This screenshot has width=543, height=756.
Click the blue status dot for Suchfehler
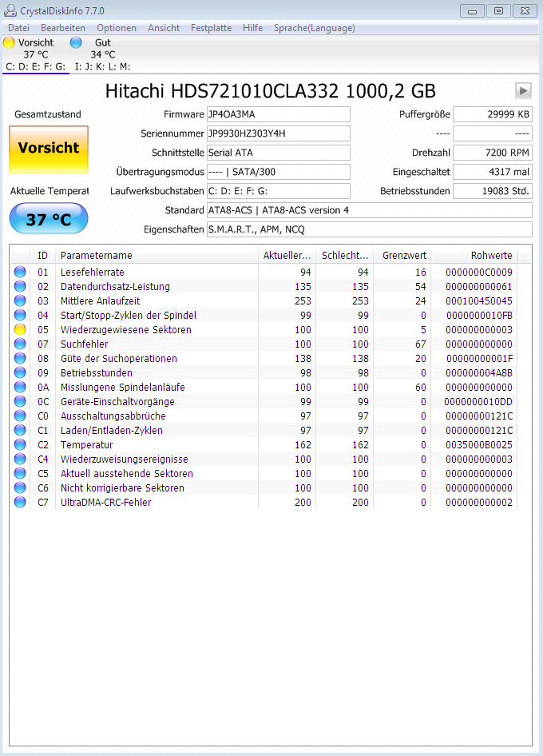(20, 344)
